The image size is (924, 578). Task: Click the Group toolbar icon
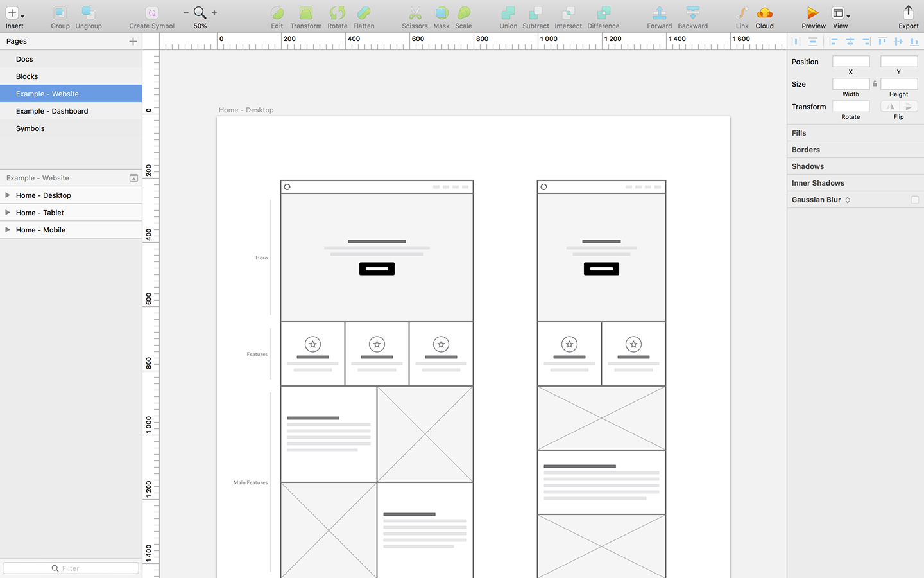(60, 13)
